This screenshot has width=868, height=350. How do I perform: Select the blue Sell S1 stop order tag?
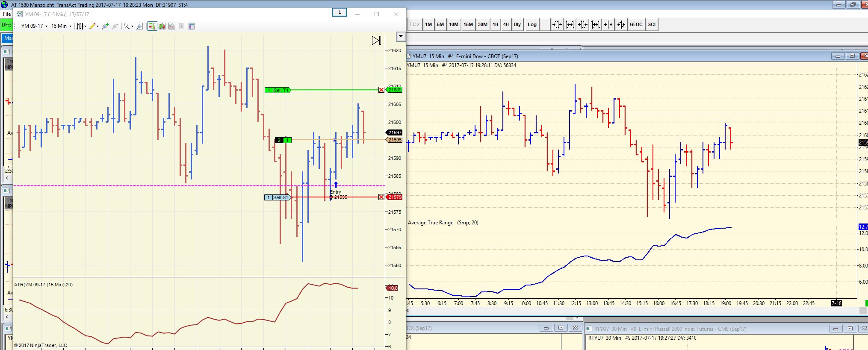(278, 197)
